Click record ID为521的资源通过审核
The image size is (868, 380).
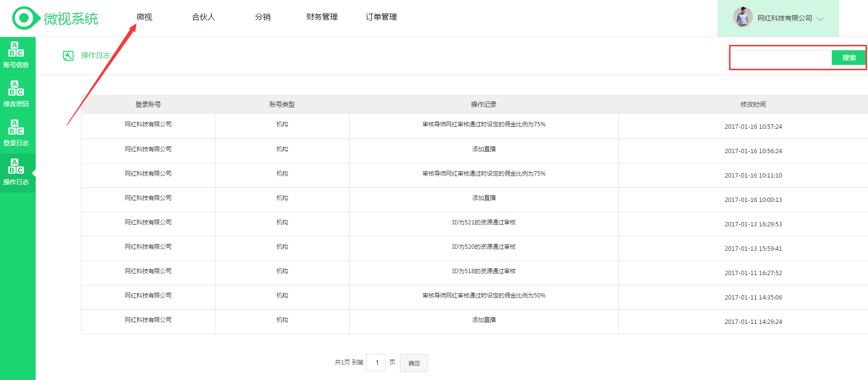(484, 222)
